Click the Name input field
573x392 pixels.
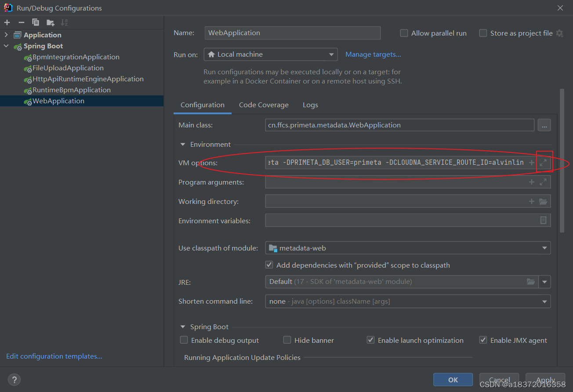click(293, 33)
